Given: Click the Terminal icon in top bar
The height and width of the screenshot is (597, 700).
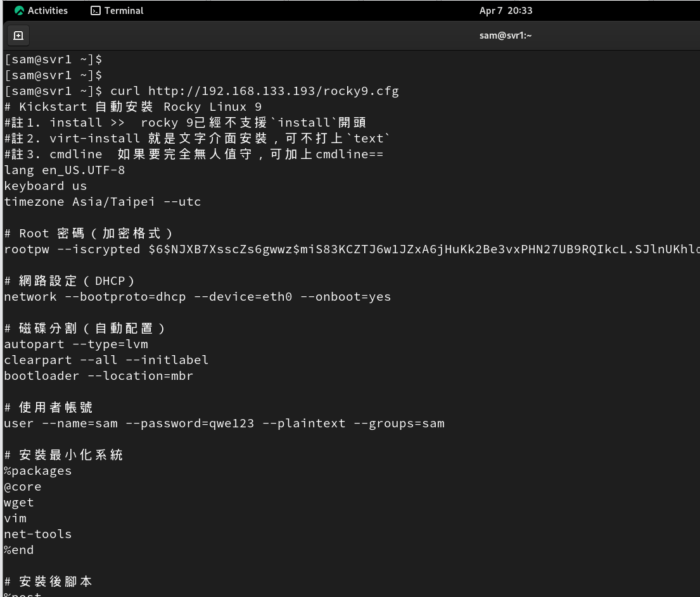Looking at the screenshot, I should tap(96, 11).
